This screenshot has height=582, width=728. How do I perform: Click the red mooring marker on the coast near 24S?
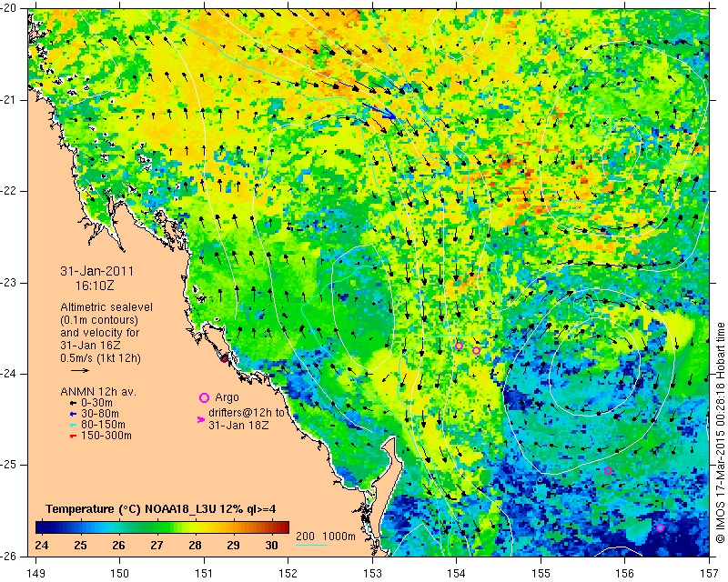point(224,358)
